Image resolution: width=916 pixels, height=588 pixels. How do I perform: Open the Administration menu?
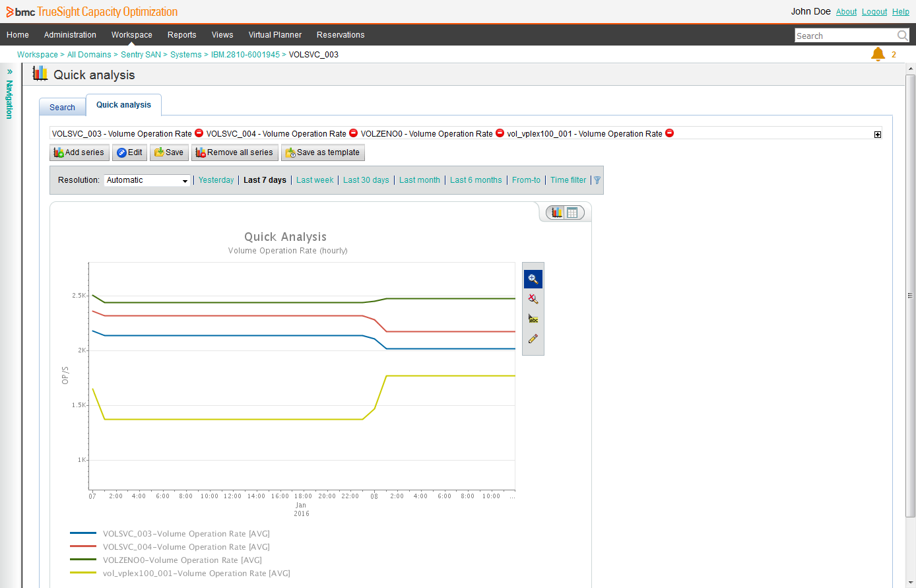tap(70, 35)
